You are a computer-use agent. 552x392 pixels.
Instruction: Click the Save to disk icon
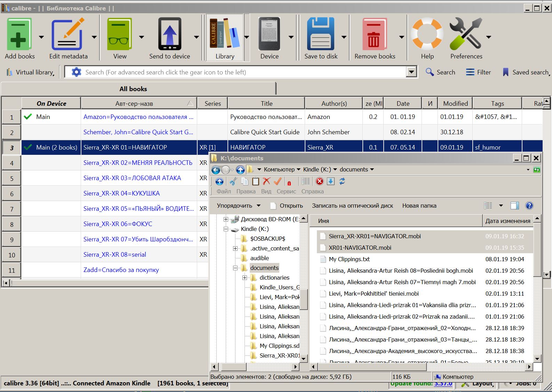[x=321, y=34]
